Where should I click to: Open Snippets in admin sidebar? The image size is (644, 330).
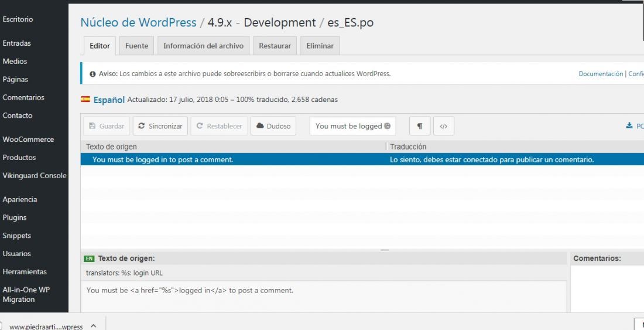click(x=16, y=236)
